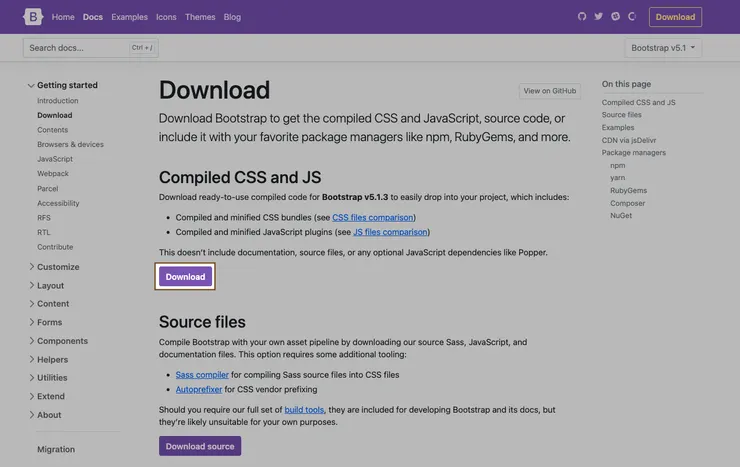Open JavaScript in the sidebar

tap(55, 159)
